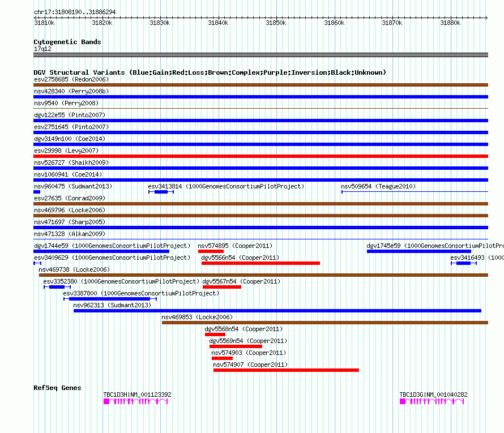The image size is (504, 433).
Task: Click the red esv29998 (Levy2007) loss bar
Action: pyautogui.click(x=260, y=156)
